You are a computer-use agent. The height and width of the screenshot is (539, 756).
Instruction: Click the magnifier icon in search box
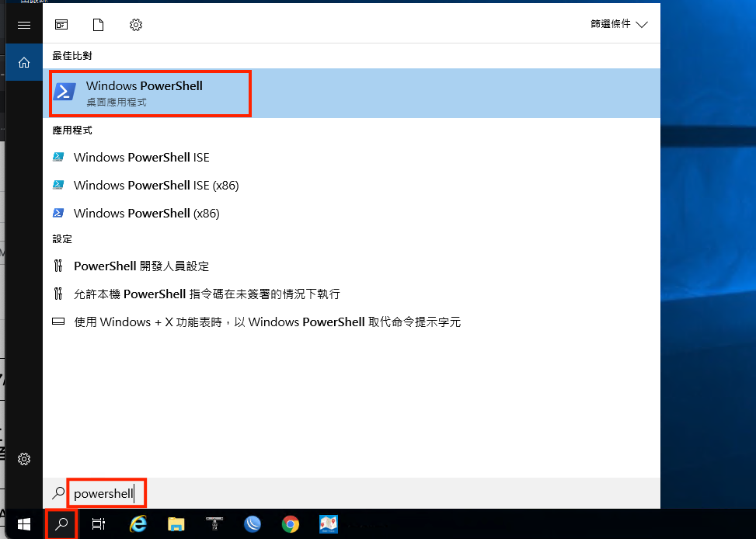[x=58, y=492]
